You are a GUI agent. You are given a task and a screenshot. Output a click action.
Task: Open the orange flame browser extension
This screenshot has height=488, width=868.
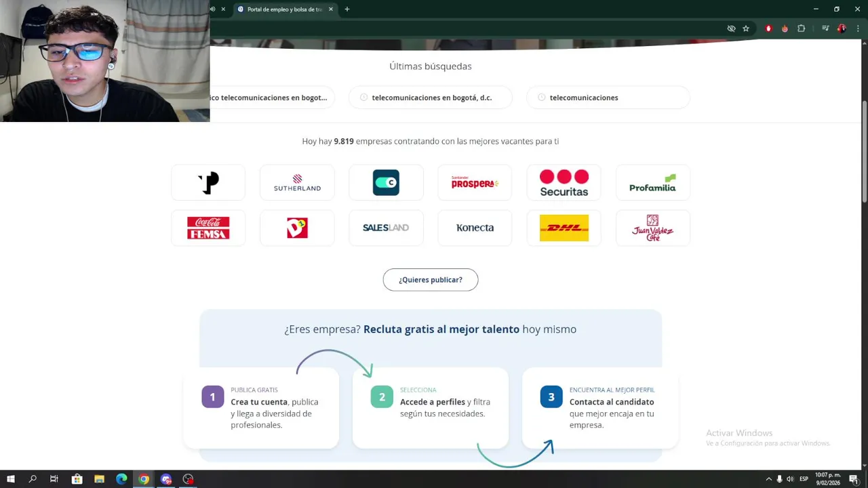point(785,28)
